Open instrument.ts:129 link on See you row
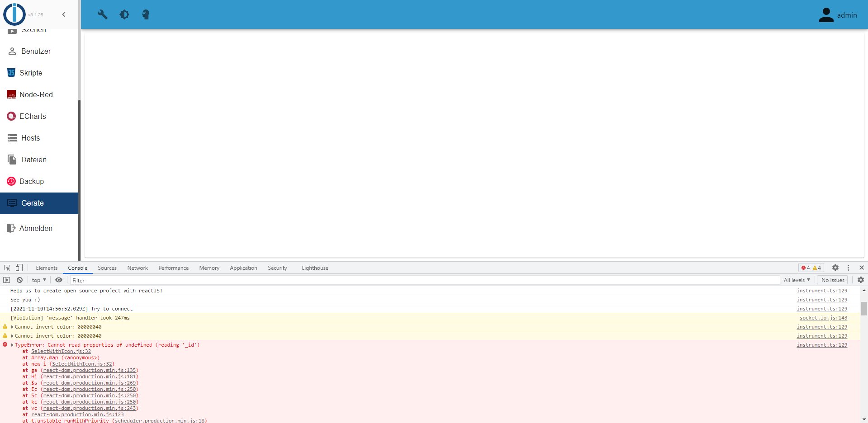868x423 pixels. pyautogui.click(x=822, y=300)
